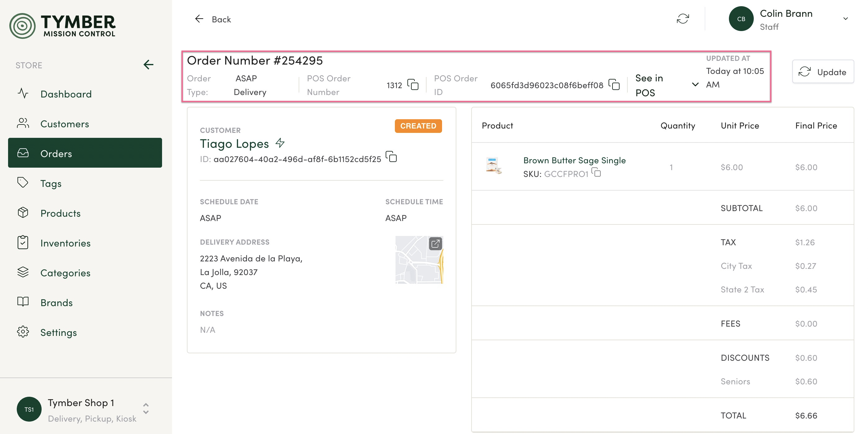
Task: Click the Customers people icon
Action: pos(23,123)
